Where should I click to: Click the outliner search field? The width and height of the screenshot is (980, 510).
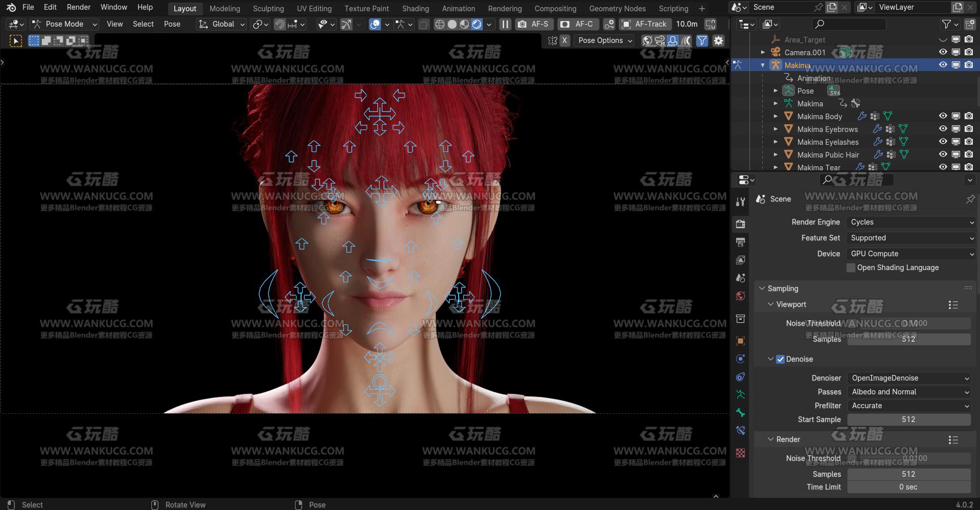click(x=849, y=24)
